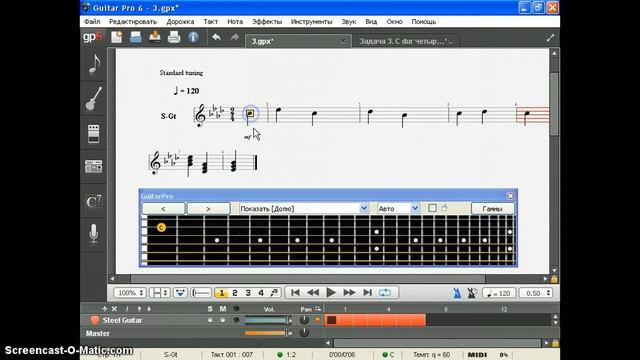This screenshot has height=360, width=640.
Task: Open the amplifier effects panel in the sidebar
Action: pos(93,133)
